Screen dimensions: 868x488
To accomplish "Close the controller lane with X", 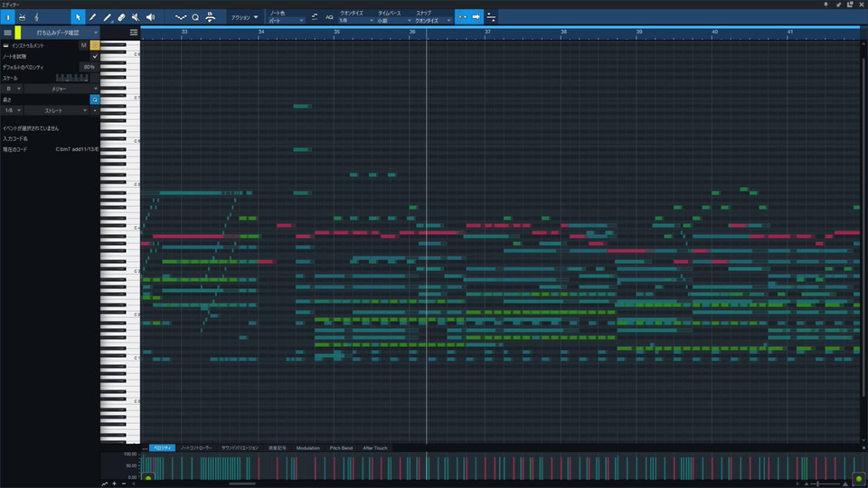I will [x=863, y=447].
